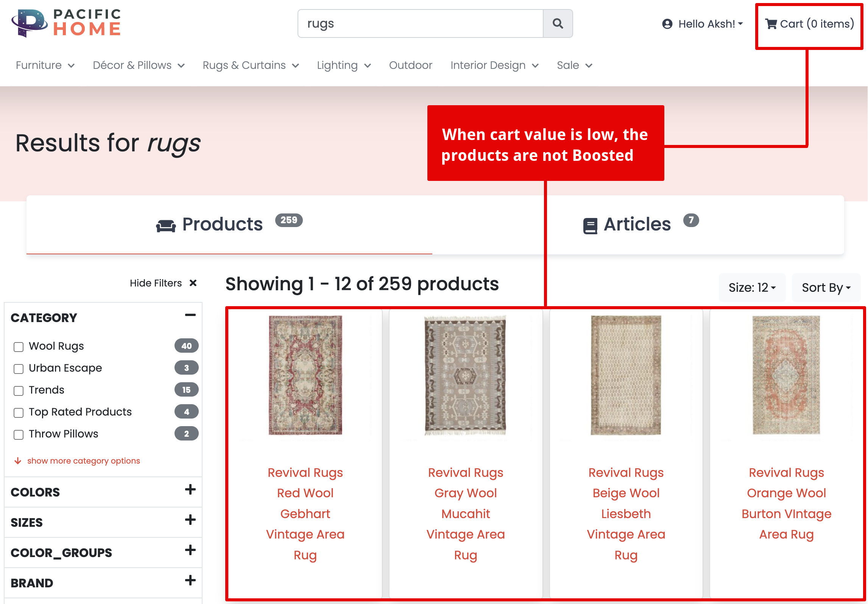Check the Wool Rugs category checkbox
This screenshot has width=868, height=604.
[19, 347]
